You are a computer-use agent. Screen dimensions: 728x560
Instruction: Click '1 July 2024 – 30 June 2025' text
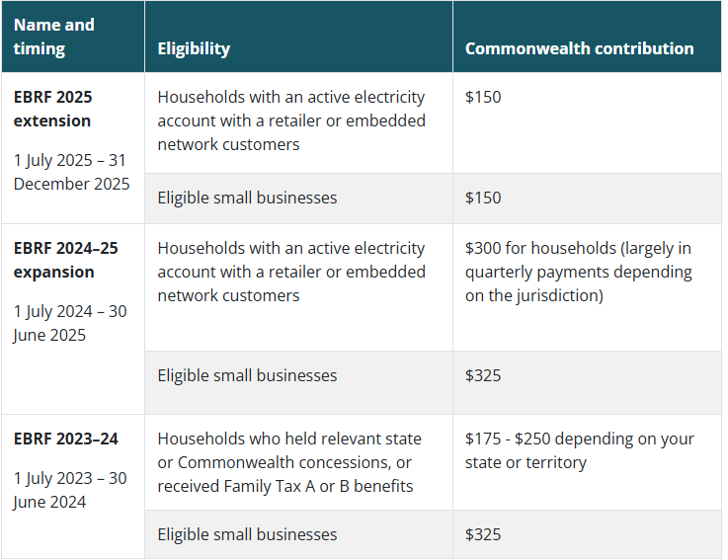click(70, 323)
